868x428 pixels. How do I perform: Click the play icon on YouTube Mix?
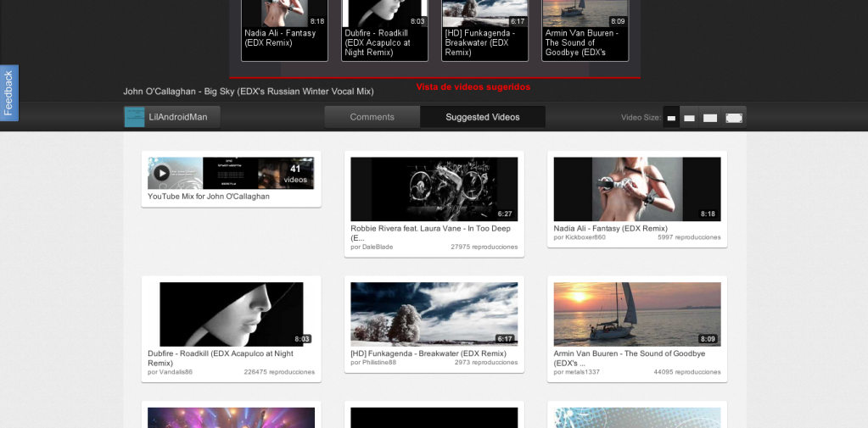pyautogui.click(x=161, y=173)
